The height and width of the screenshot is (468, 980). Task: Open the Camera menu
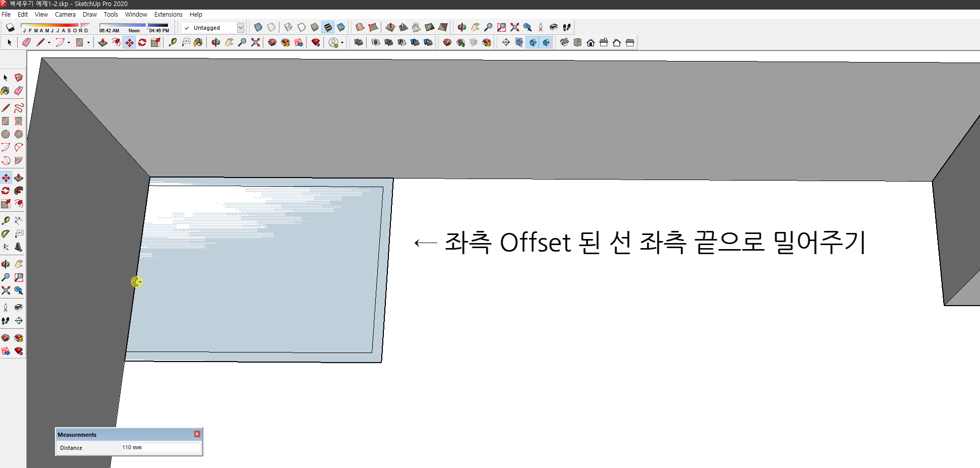pos(65,14)
